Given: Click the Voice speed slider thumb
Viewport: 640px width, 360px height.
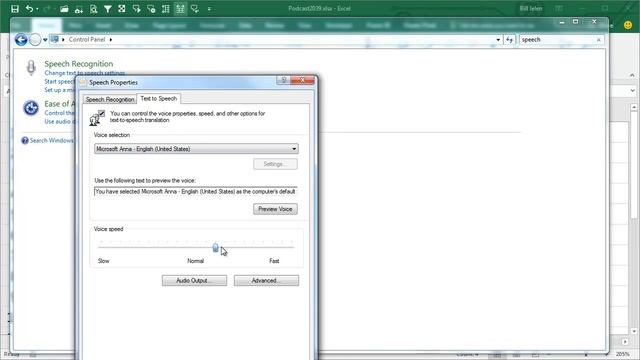Looking at the screenshot, I should pyautogui.click(x=216, y=247).
